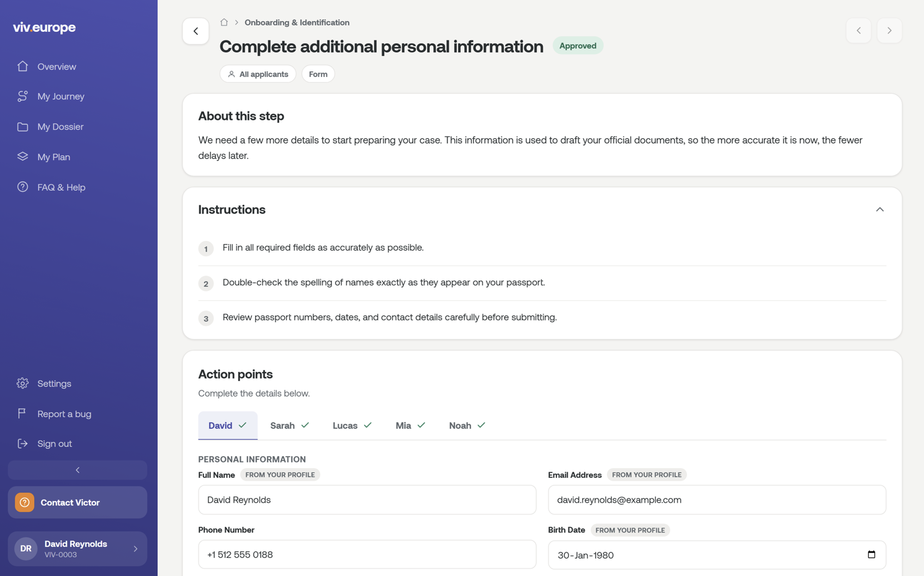Click breadcrumb home icon
The image size is (924, 576).
point(224,22)
